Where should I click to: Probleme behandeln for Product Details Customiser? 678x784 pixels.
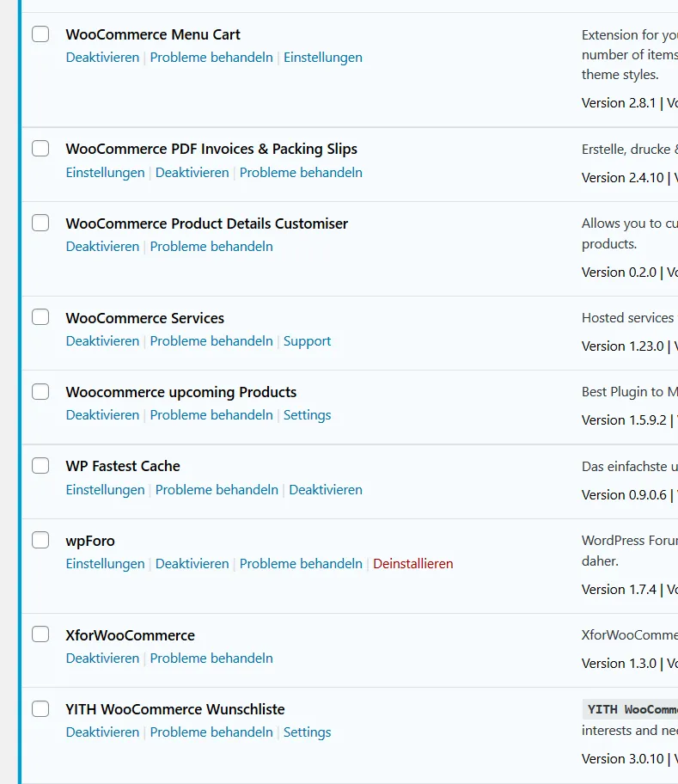pyautogui.click(x=211, y=247)
